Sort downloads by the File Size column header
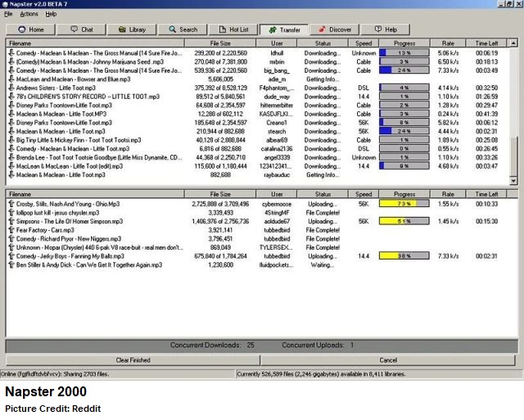The height and width of the screenshot is (420, 524). click(x=219, y=43)
